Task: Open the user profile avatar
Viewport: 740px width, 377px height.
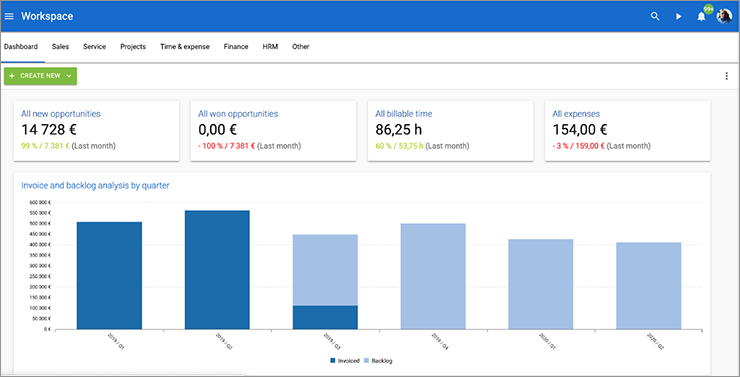Action: tap(724, 17)
